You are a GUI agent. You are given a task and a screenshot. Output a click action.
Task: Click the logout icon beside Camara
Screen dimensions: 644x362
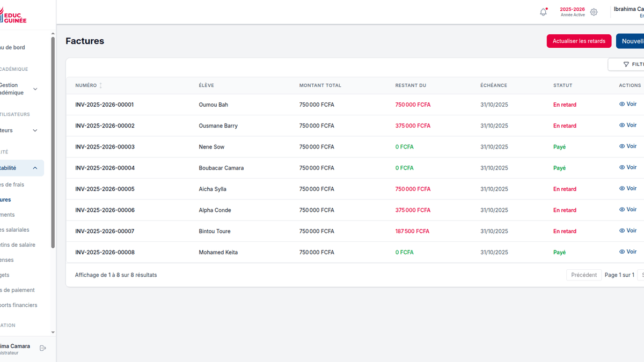43,348
